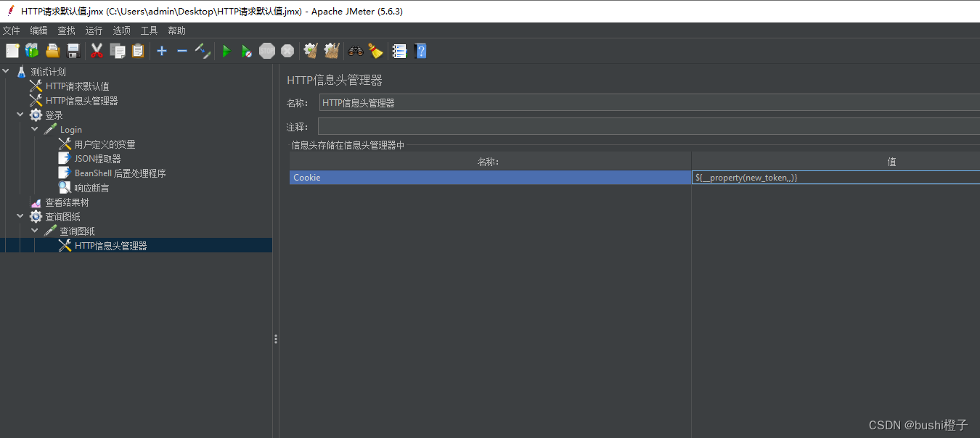
Task: Open the 查找 menu
Action: (x=67, y=30)
